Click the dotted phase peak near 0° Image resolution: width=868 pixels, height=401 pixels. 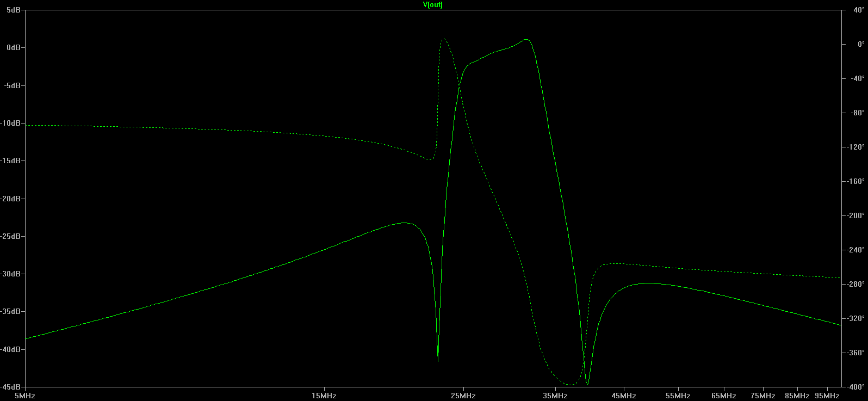click(x=444, y=39)
